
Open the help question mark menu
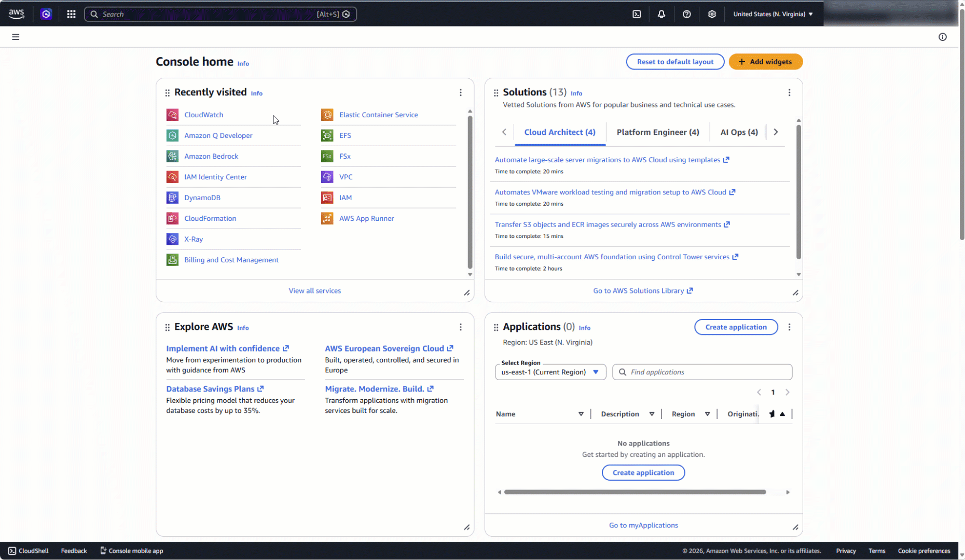[686, 14]
